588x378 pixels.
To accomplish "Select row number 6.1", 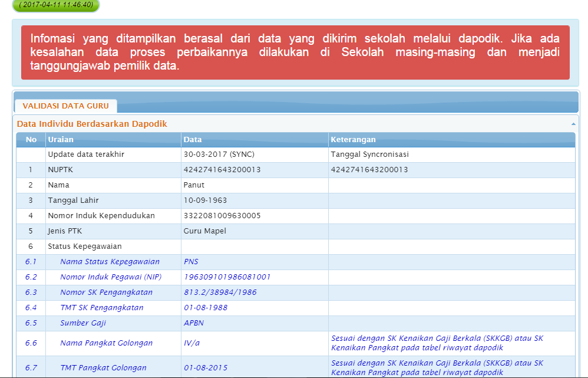I will [x=31, y=262].
